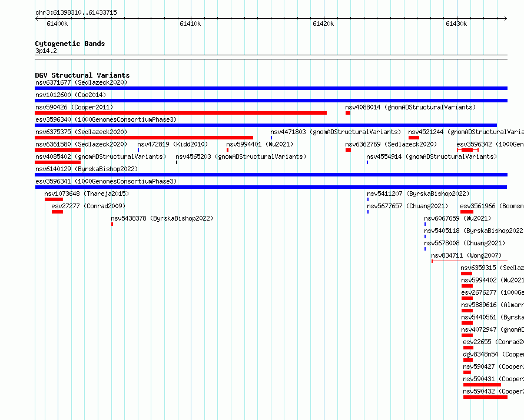Open the nsv5411207 (ByrskaBishop2022) label
The width and height of the screenshot is (524, 420).
point(418,194)
